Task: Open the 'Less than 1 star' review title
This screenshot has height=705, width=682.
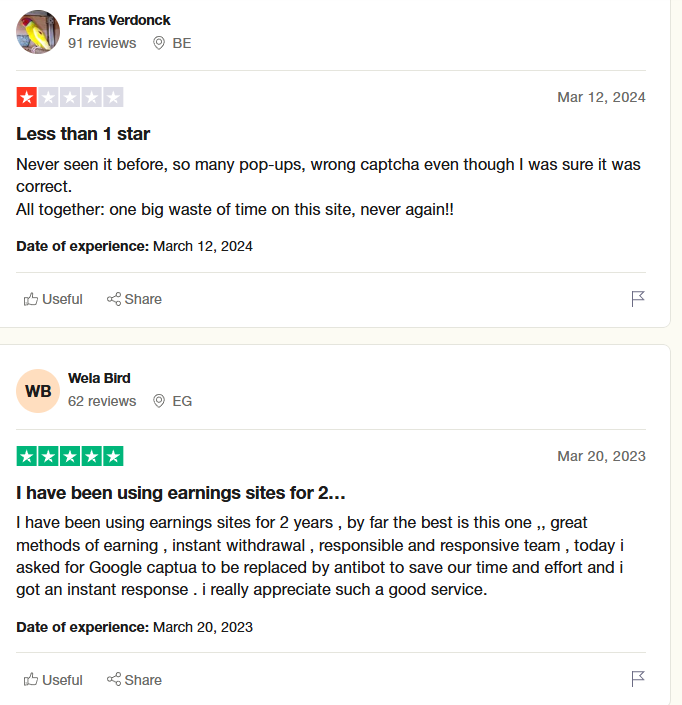Action: (x=83, y=133)
